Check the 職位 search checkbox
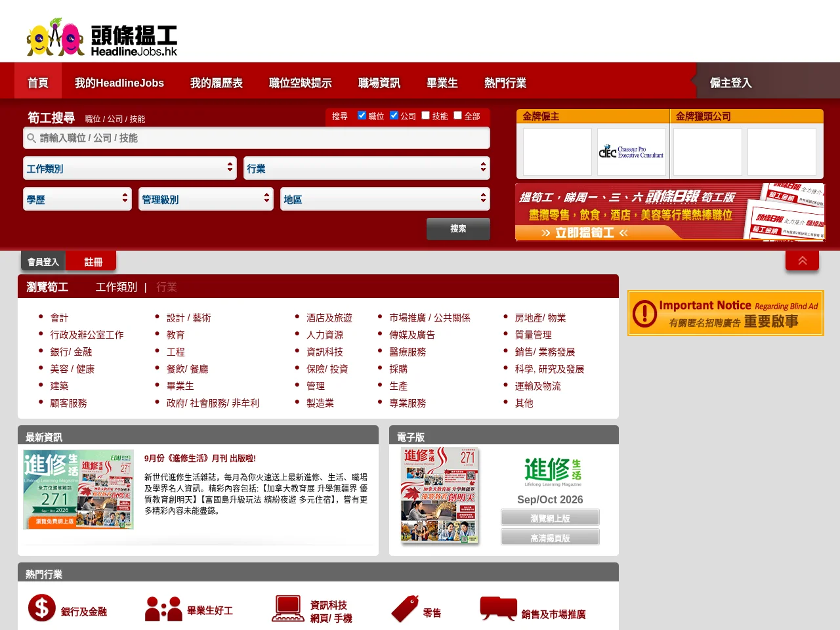This screenshot has width=840, height=630. (x=362, y=115)
